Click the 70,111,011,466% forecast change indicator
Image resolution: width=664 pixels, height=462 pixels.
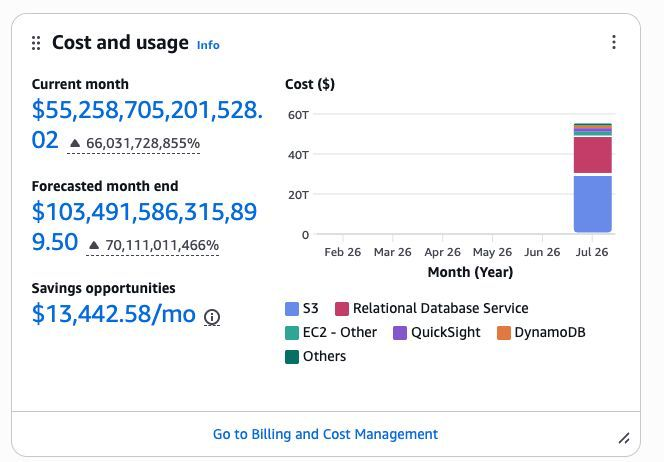[153, 245]
